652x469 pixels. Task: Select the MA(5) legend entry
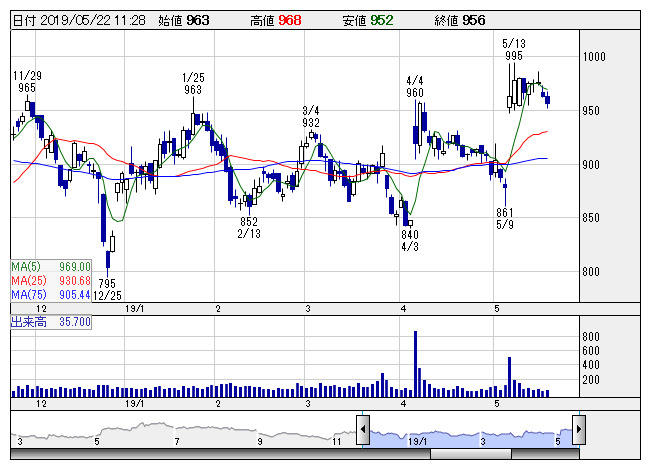(x=51, y=267)
